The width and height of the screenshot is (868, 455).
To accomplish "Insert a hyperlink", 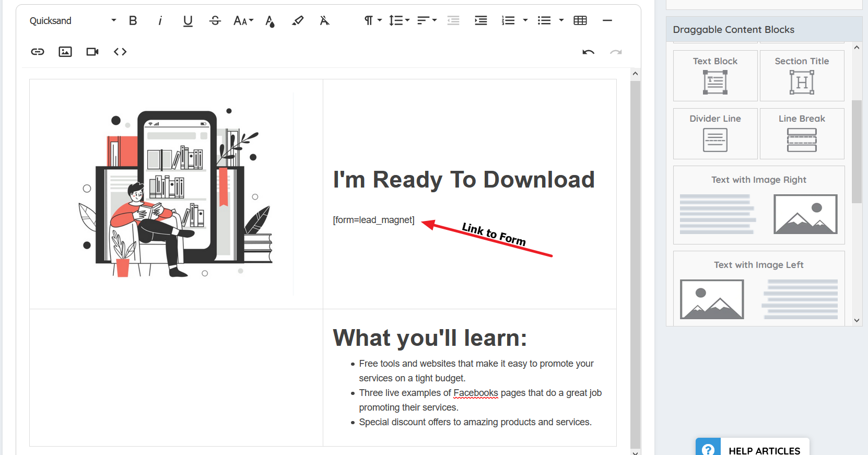I will [38, 52].
